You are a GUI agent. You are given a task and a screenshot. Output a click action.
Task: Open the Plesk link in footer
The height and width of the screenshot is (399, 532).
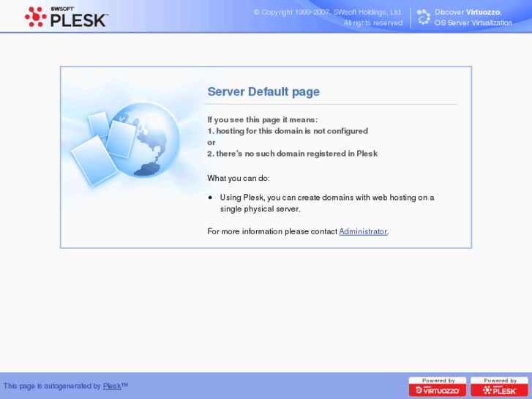[112, 386]
